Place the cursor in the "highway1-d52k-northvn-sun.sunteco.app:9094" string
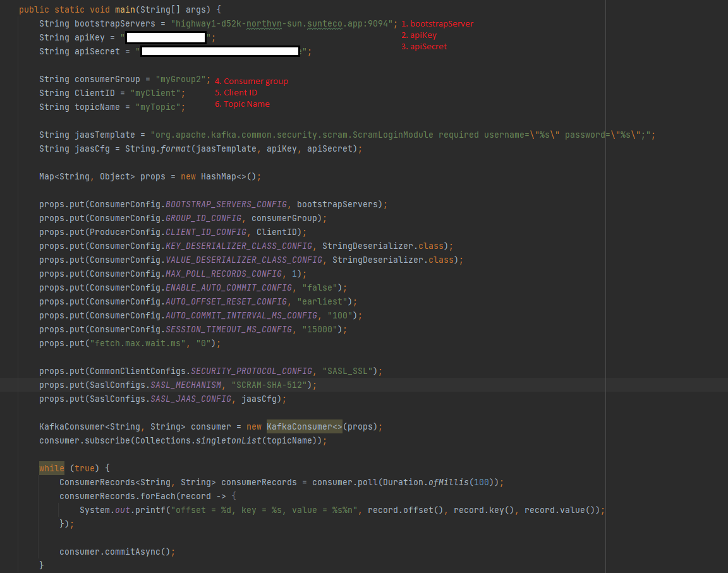The height and width of the screenshot is (573, 728). [x=282, y=23]
